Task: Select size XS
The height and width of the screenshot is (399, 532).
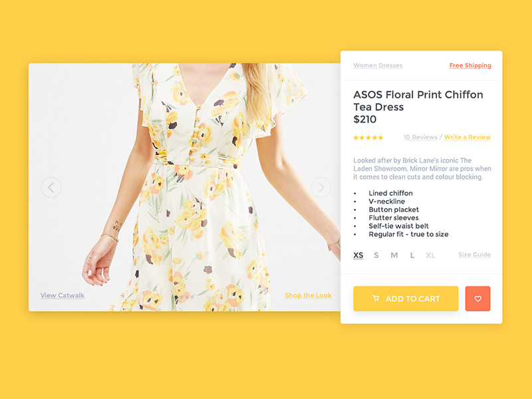Action: [x=358, y=255]
